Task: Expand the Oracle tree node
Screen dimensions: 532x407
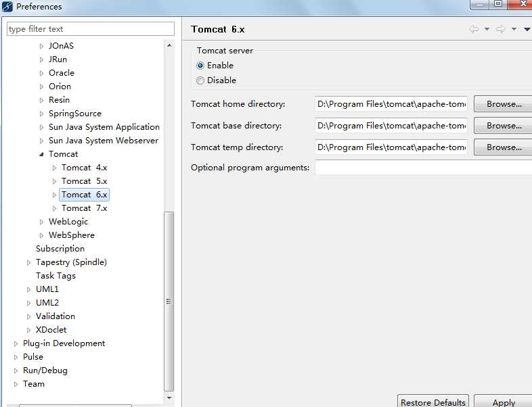Action: 41,73
